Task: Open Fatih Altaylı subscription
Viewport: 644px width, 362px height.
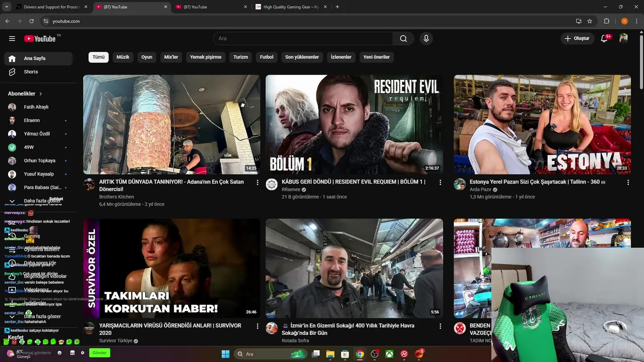Action: point(38,107)
